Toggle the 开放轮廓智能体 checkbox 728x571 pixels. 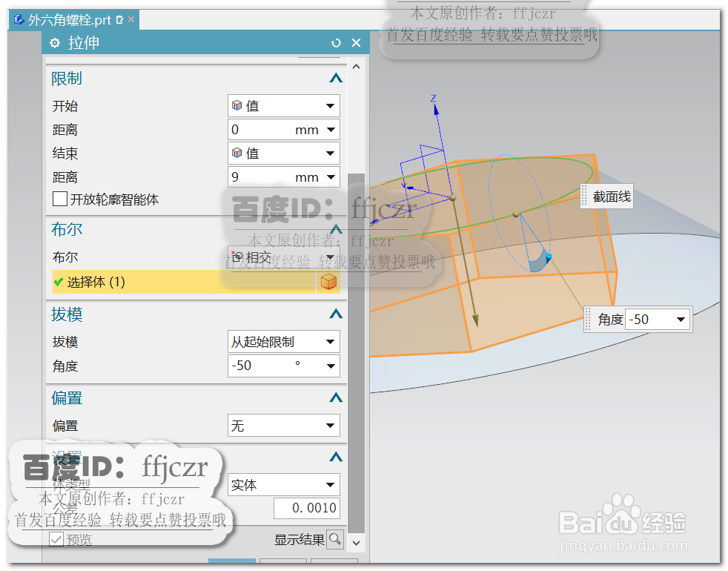(x=60, y=199)
